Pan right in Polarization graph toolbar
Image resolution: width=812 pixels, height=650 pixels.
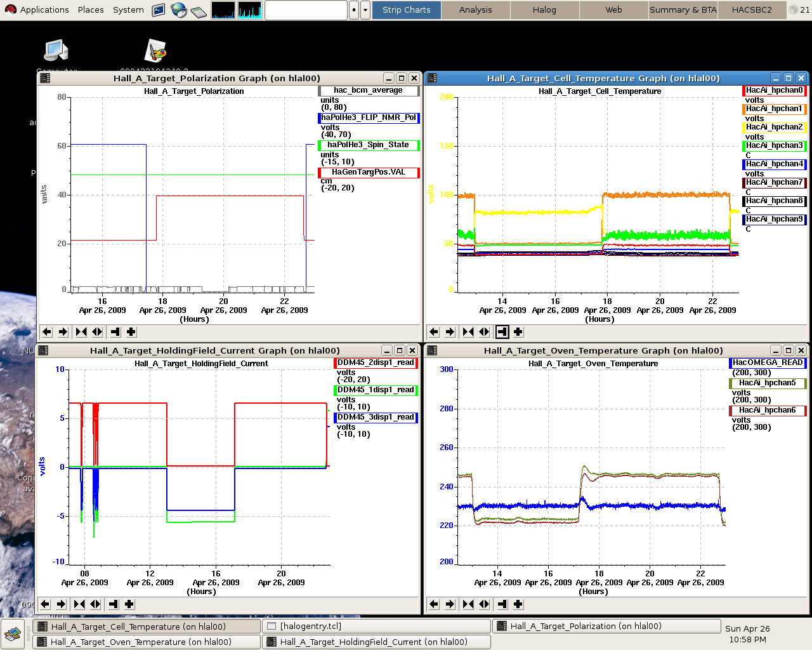click(63, 331)
